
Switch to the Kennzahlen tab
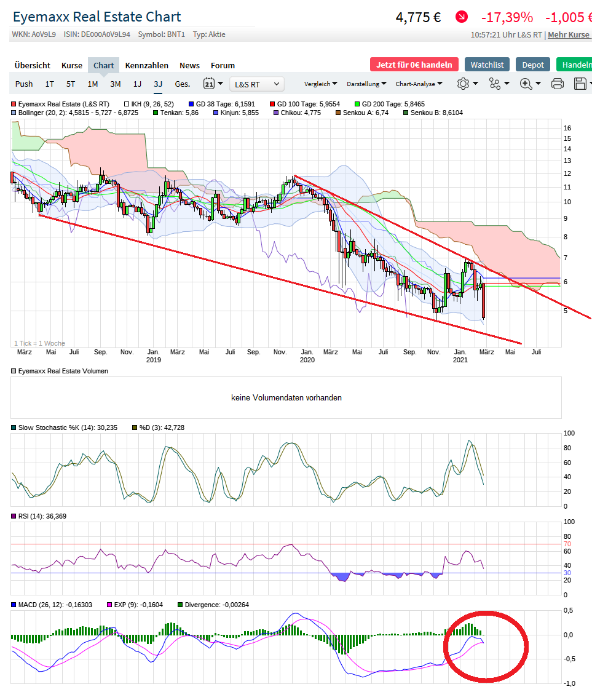(147, 65)
